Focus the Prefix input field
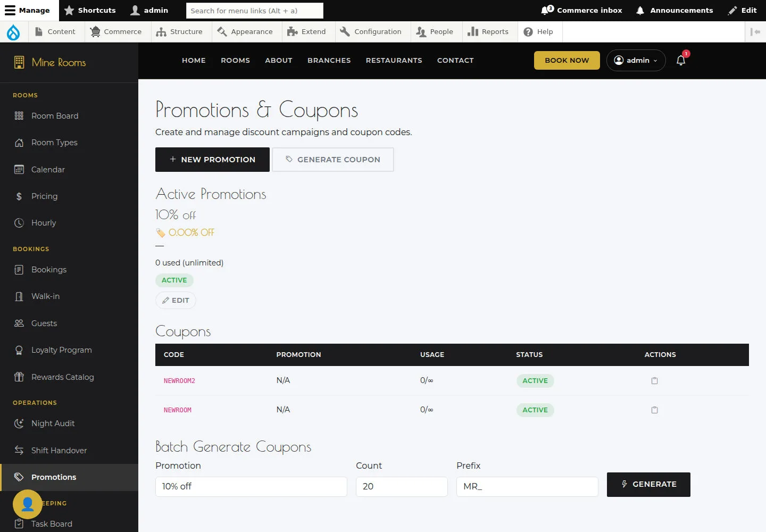Screen dimensions: 766x532 click(527, 486)
